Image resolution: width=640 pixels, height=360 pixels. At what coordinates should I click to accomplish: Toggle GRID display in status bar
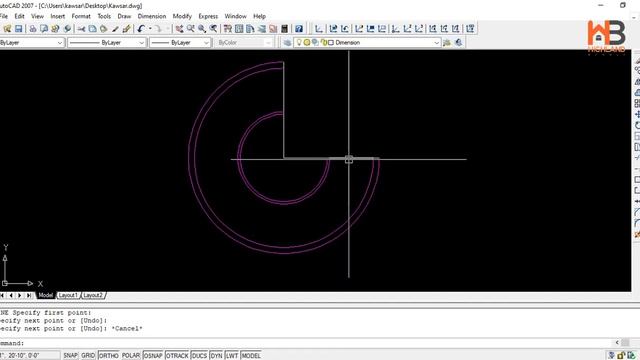(88, 356)
